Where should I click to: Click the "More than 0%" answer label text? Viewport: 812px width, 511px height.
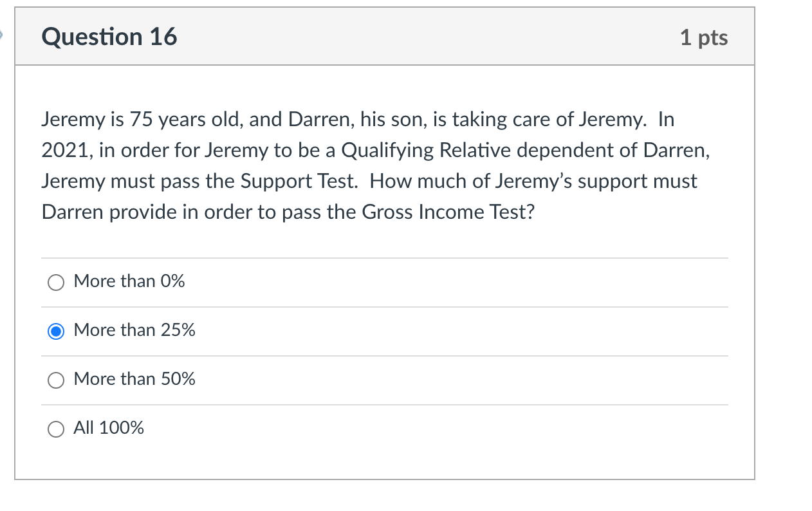(129, 281)
